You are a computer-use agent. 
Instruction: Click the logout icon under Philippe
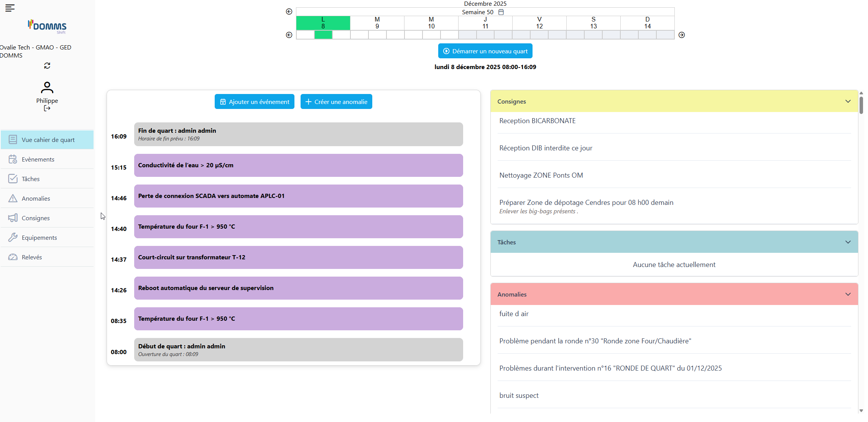[x=47, y=109]
